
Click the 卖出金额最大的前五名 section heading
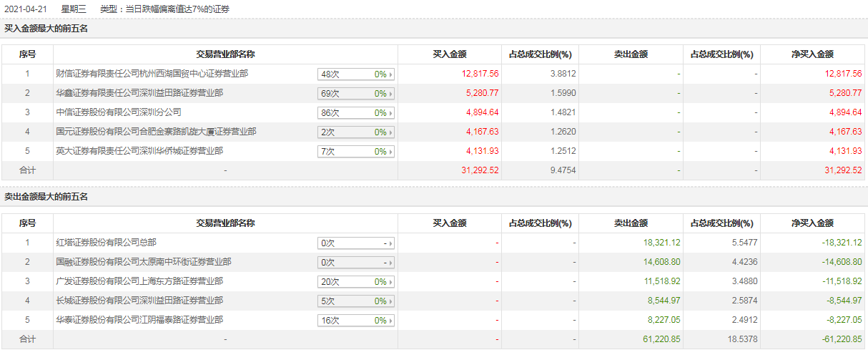pyautogui.click(x=46, y=196)
